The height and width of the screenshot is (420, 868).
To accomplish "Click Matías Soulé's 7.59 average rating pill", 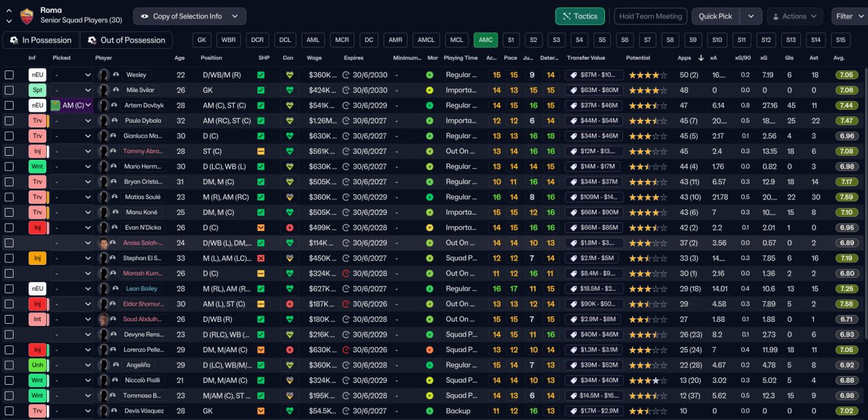I will tap(846, 197).
